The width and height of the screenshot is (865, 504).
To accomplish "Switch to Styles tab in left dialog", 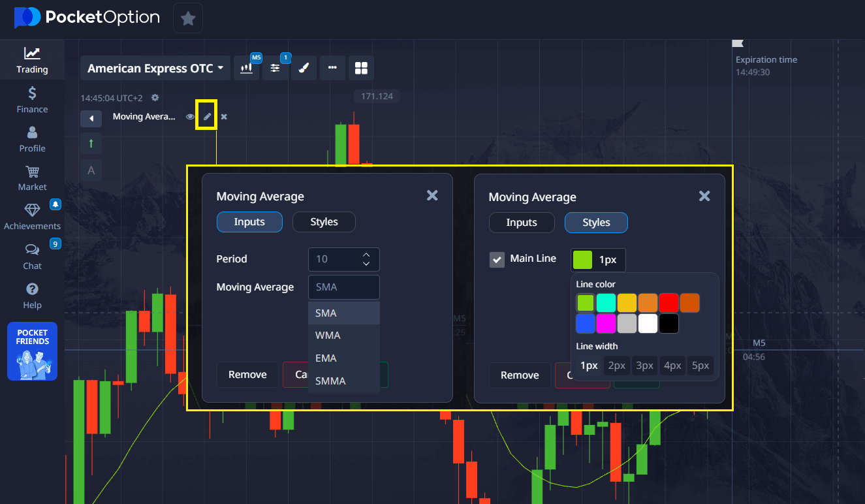I will pyautogui.click(x=324, y=222).
